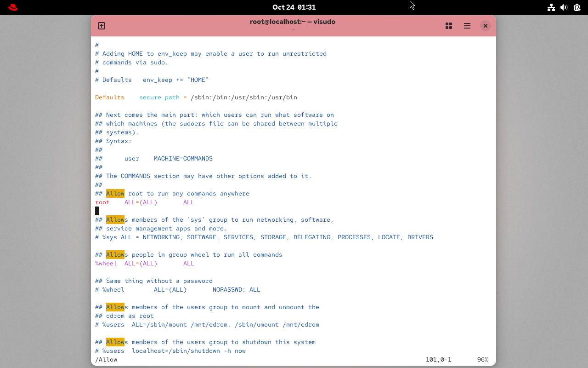Click the volume speaker icon
The height and width of the screenshot is (368, 588).
click(x=564, y=7)
